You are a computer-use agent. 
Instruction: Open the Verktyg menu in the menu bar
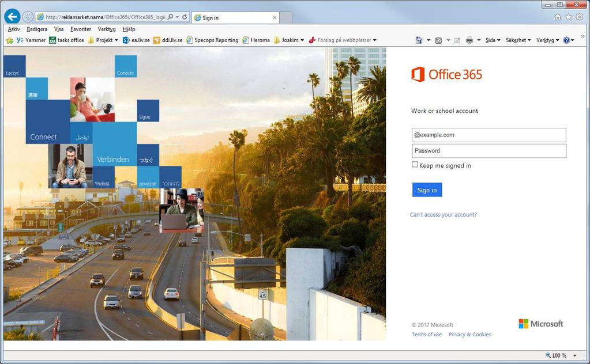click(107, 29)
